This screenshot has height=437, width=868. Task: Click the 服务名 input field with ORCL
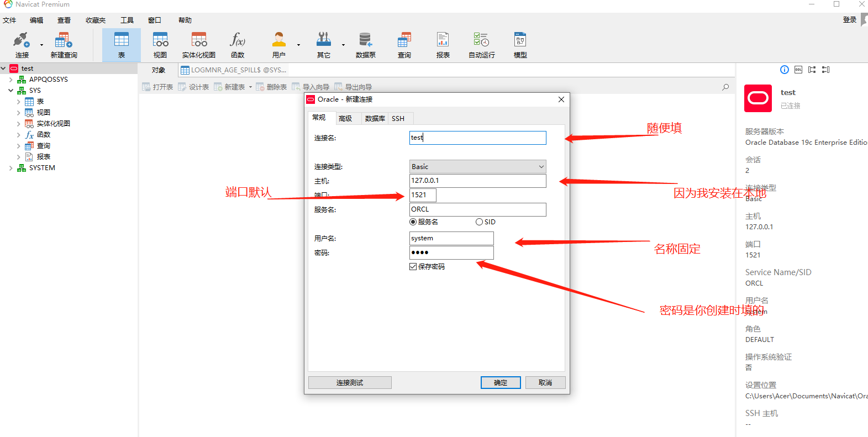pyautogui.click(x=478, y=210)
